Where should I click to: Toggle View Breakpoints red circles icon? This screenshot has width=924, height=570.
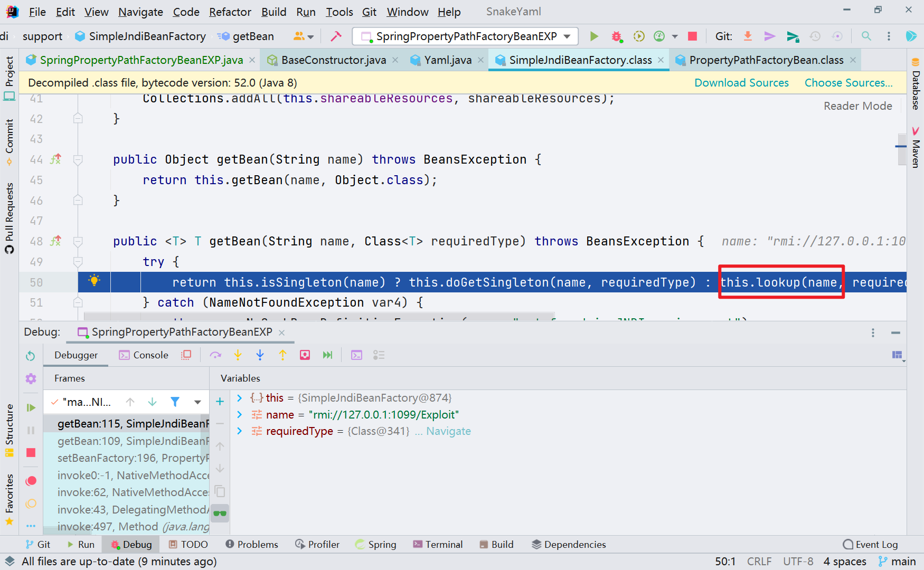pyautogui.click(x=31, y=481)
